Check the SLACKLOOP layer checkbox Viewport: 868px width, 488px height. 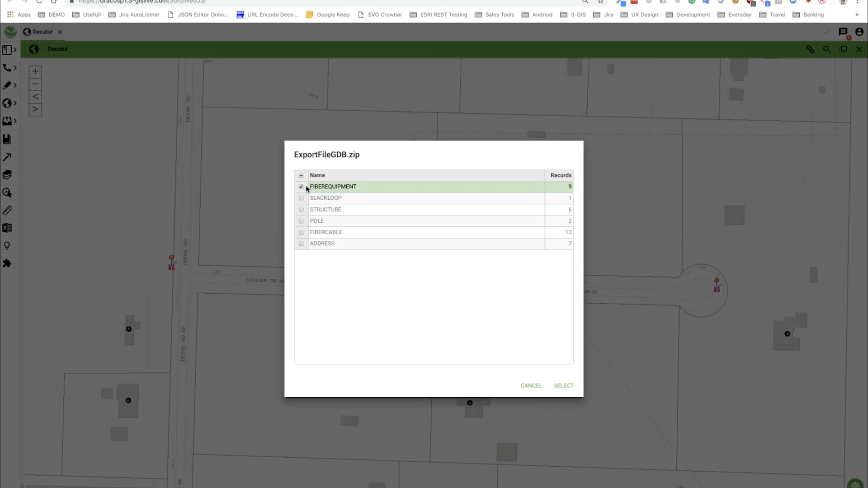click(301, 198)
